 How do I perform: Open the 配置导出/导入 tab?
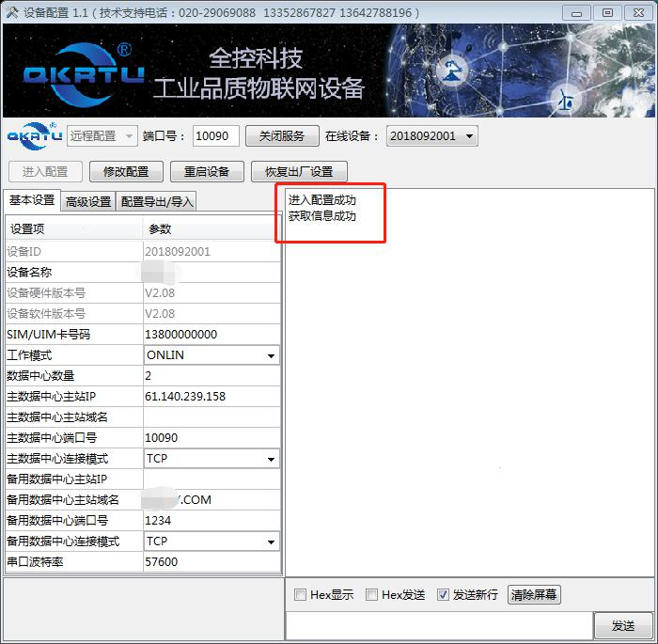point(157,202)
